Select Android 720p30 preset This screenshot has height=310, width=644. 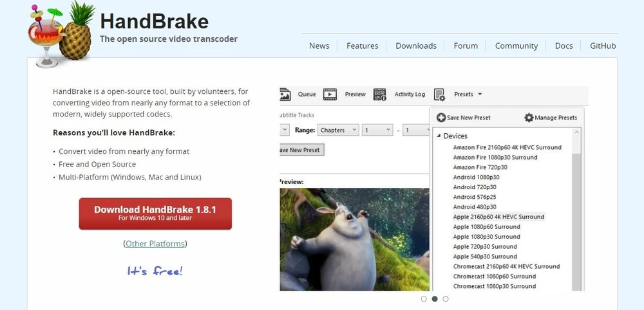pos(475,187)
